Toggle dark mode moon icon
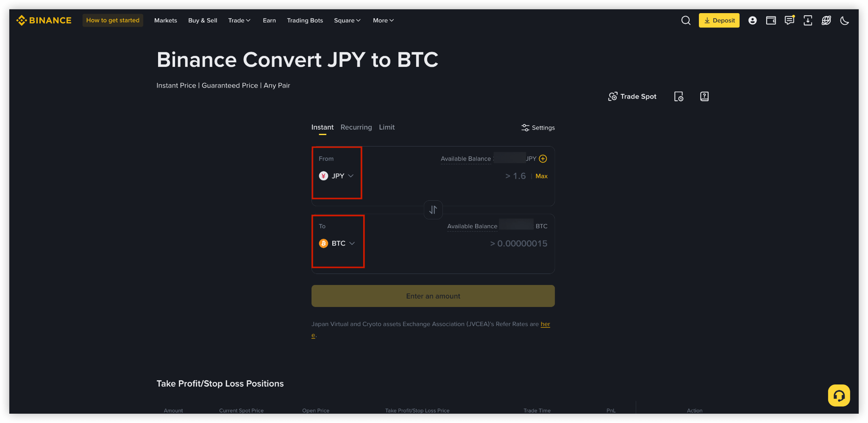This screenshot has height=423, width=868. [x=845, y=20]
